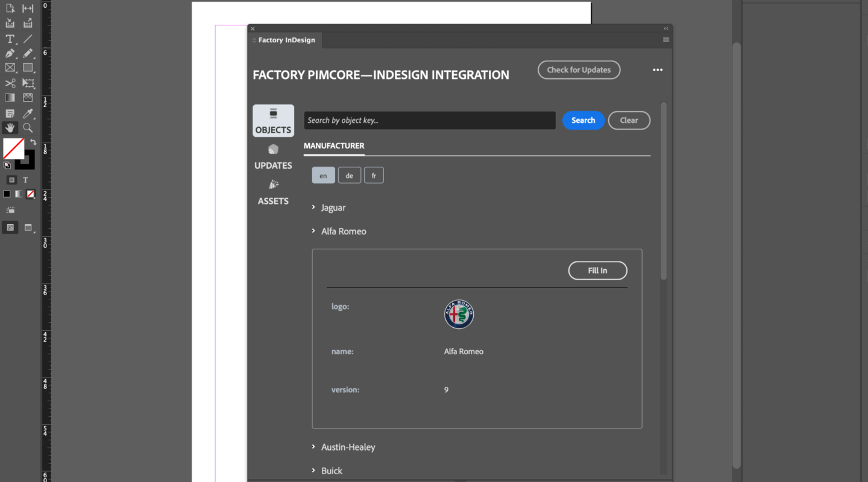
Task: Select the Hand tool
Action: (x=10, y=128)
